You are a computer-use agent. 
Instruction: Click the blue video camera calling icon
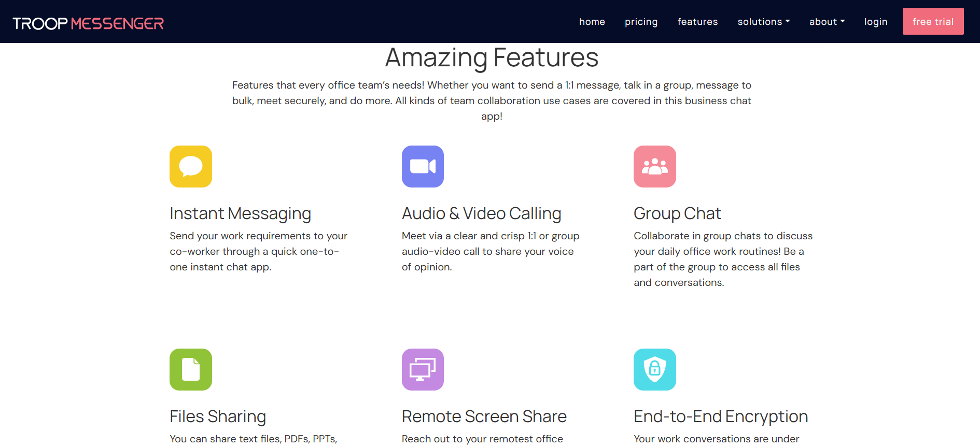423,166
